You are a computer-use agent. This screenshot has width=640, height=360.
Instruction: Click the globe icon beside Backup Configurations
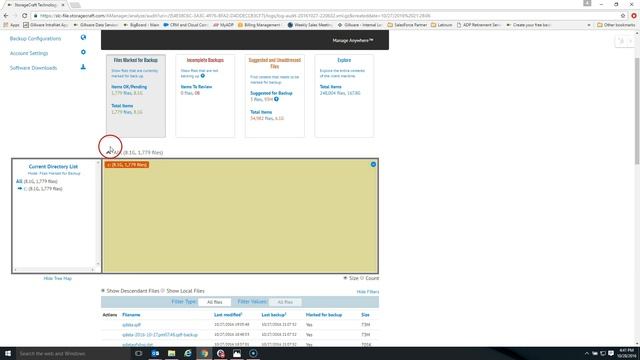(x=83, y=38)
